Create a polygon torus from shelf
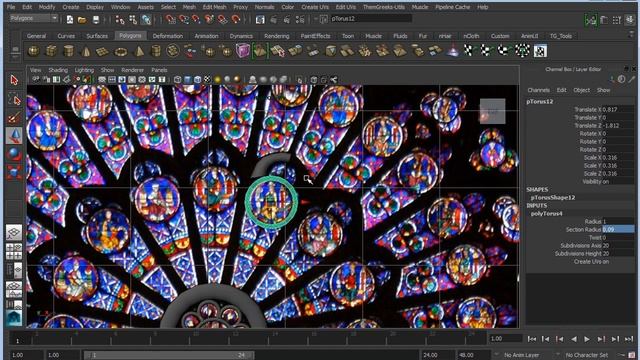 click(121, 51)
